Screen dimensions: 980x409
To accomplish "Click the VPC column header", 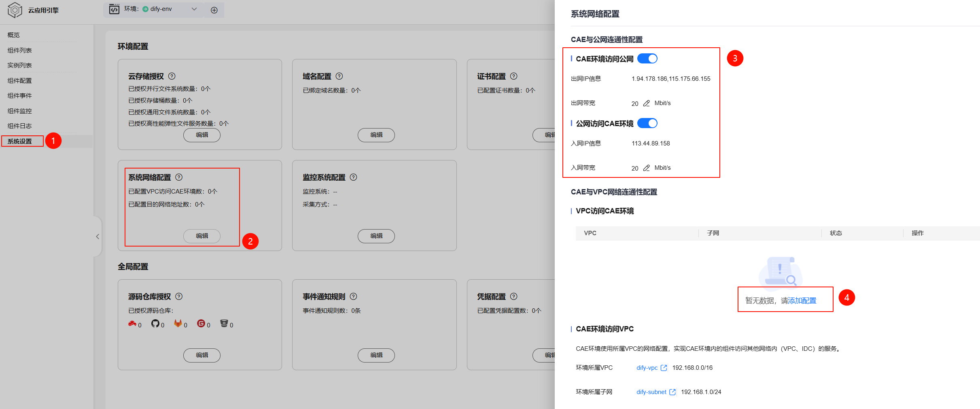I will [x=590, y=233].
